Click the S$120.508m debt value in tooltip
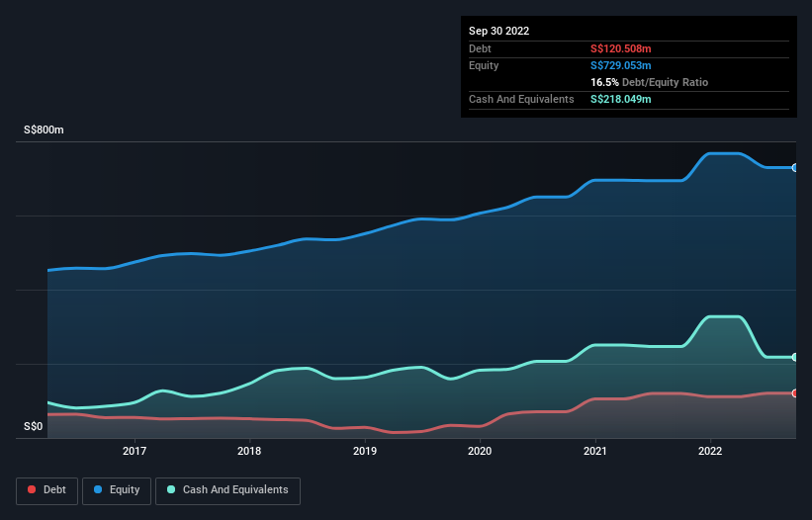812x520 pixels. tap(620, 48)
